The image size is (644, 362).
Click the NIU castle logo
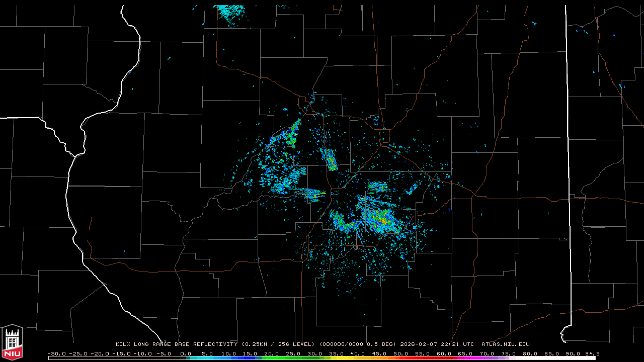[x=12, y=342]
